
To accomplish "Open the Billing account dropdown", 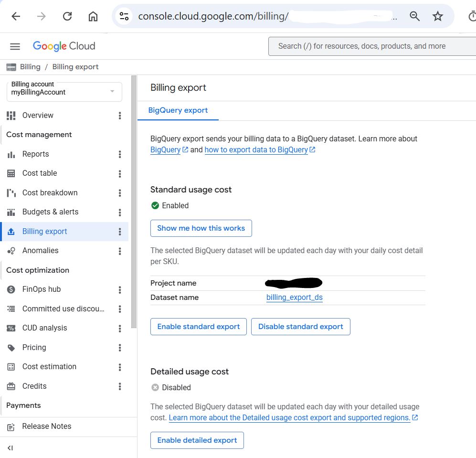I will click(64, 92).
